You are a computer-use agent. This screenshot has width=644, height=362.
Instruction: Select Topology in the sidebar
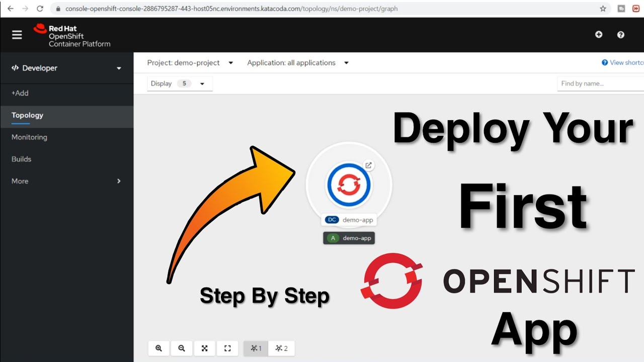(x=66, y=115)
